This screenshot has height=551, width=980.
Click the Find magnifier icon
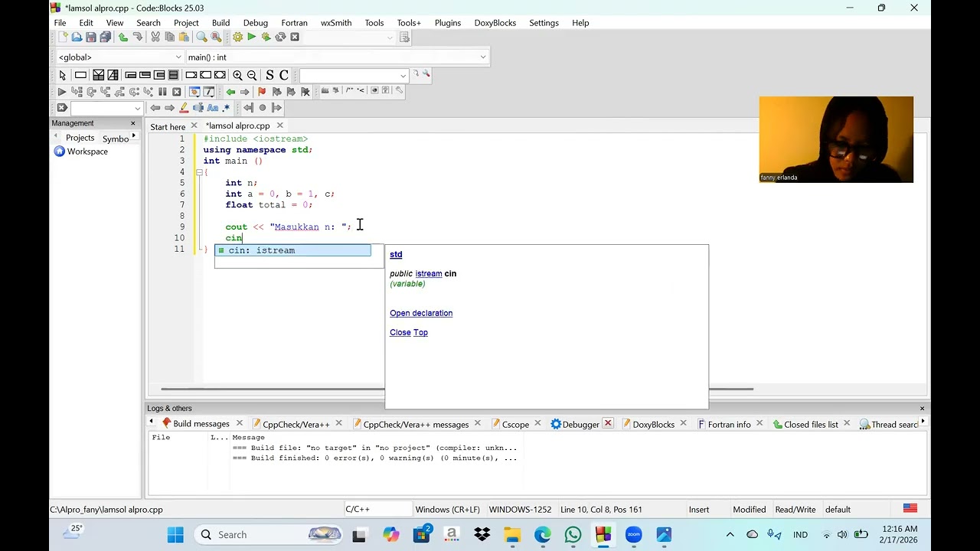tap(201, 37)
